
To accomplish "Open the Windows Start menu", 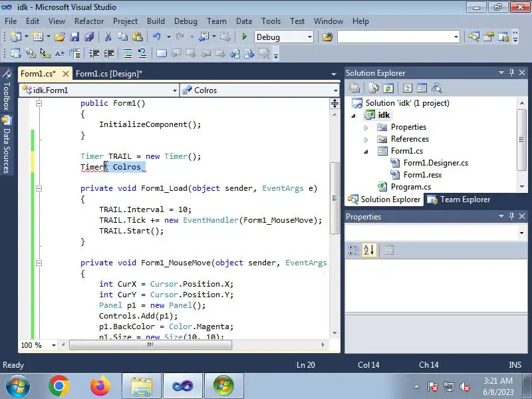I will pos(18,386).
